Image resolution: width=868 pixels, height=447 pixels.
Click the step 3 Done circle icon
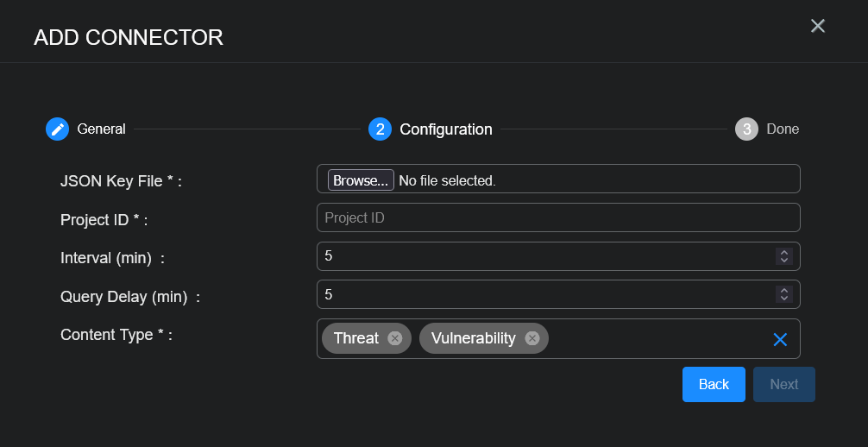[746, 129]
